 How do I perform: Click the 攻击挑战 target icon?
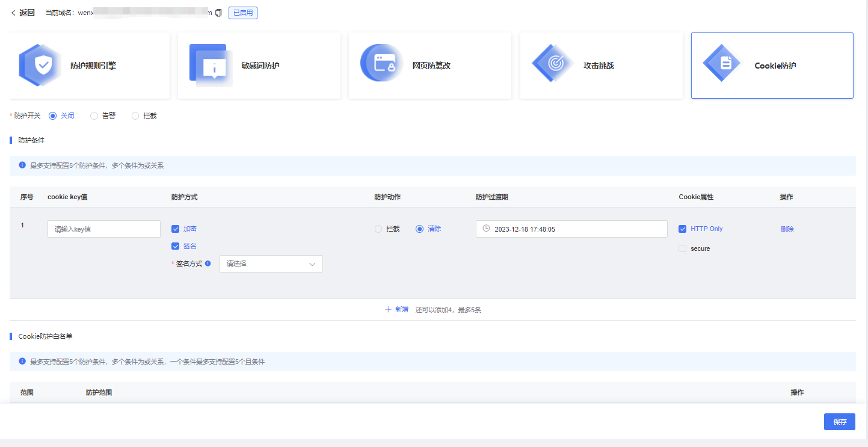click(554, 64)
